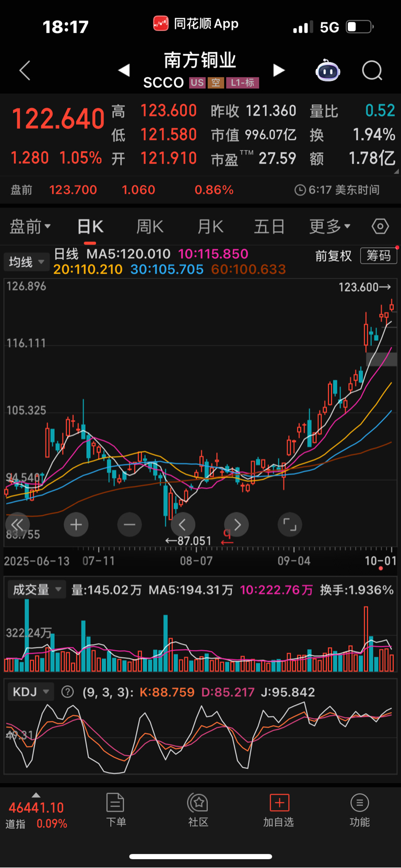
Task: Zoom out chart with minus button
Action: (129, 525)
